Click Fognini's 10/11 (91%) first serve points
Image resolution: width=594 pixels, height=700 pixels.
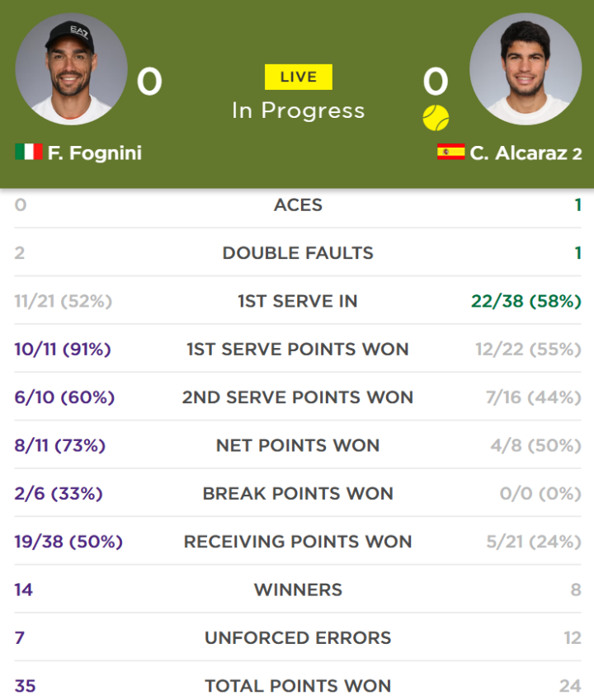pos(63,350)
